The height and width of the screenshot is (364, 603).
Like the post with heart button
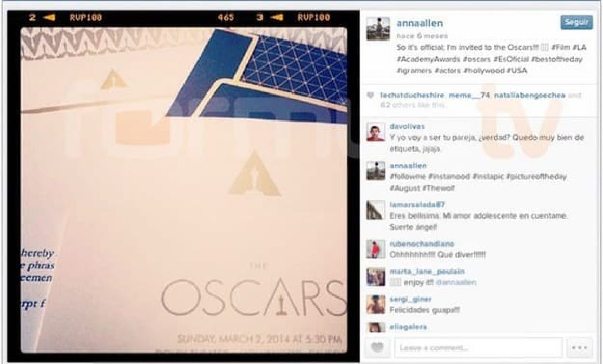coord(377,348)
